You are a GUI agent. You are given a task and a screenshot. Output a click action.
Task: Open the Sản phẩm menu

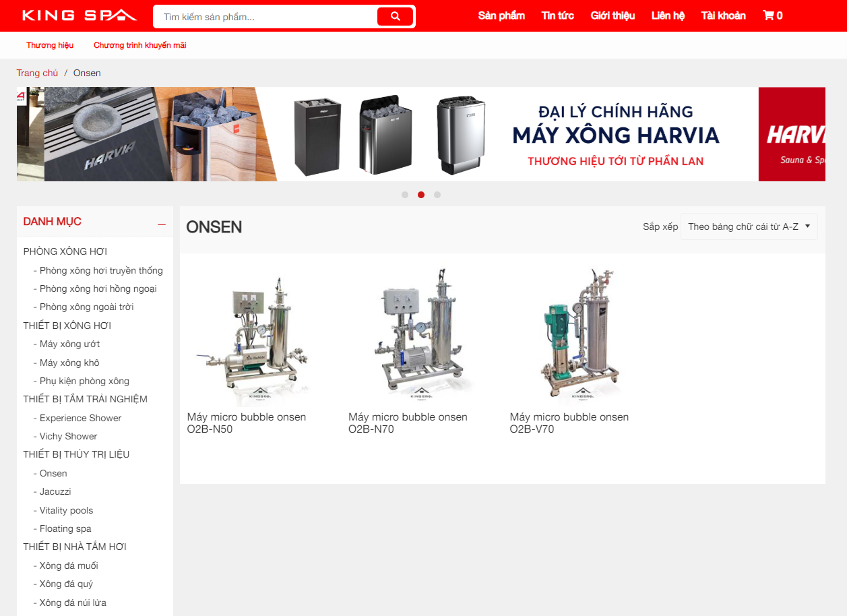tap(501, 16)
